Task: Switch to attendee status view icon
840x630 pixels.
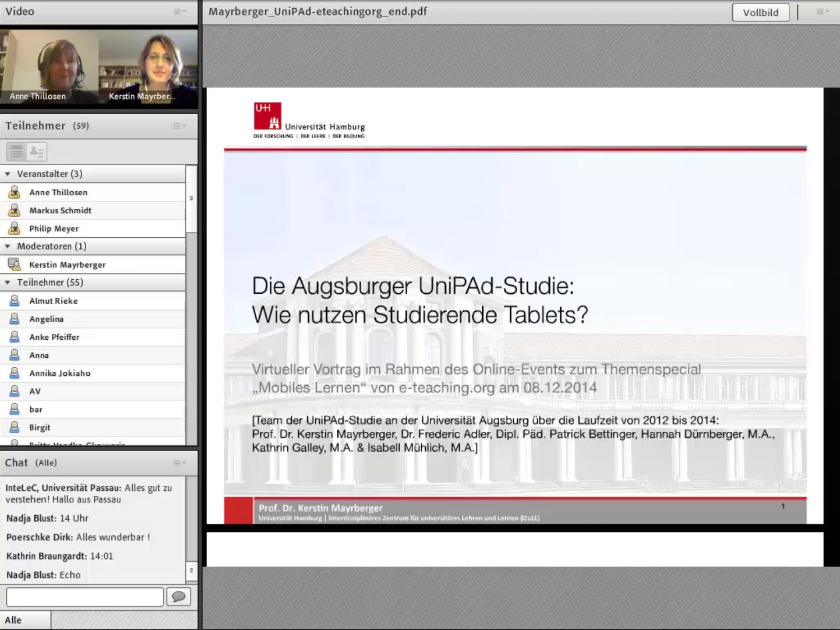Action: [37, 152]
